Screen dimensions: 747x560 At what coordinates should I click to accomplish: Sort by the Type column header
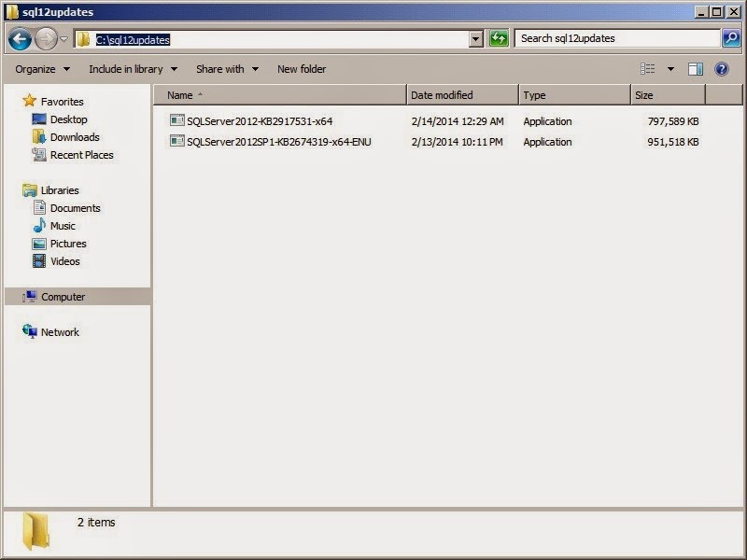pos(574,95)
